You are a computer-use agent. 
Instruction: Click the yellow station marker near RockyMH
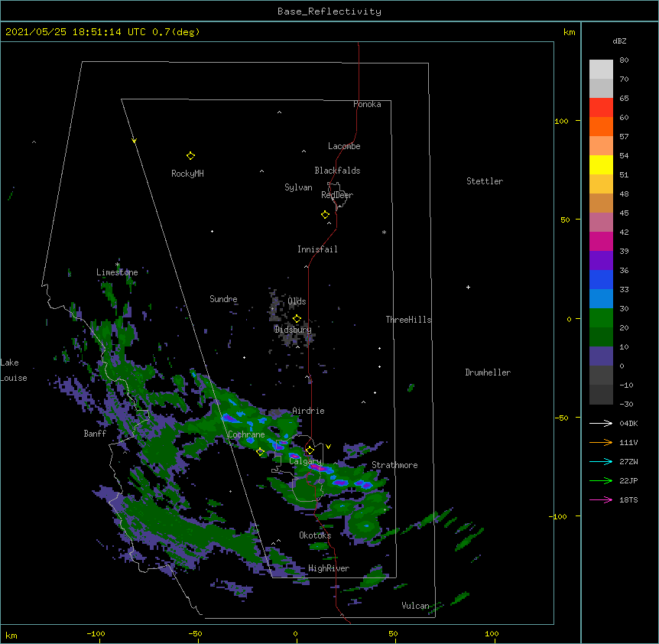pyautogui.click(x=190, y=156)
